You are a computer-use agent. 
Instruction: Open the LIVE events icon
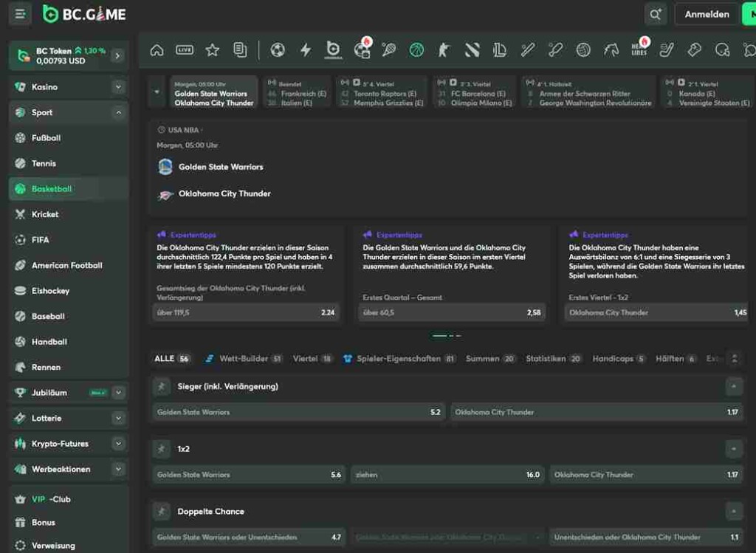click(185, 50)
